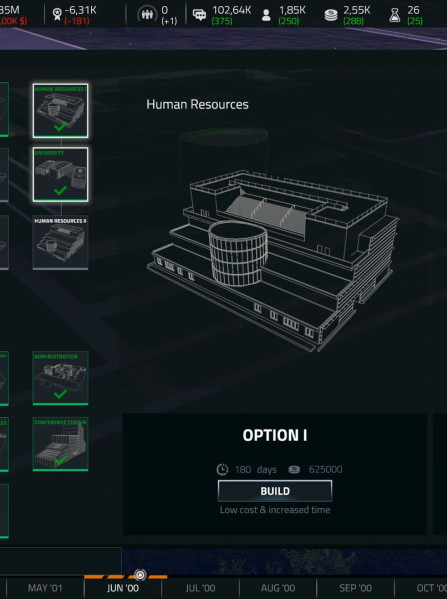This screenshot has width=447, height=599.
Task: Jump to JUL '00 on the timeline
Action: [201, 588]
